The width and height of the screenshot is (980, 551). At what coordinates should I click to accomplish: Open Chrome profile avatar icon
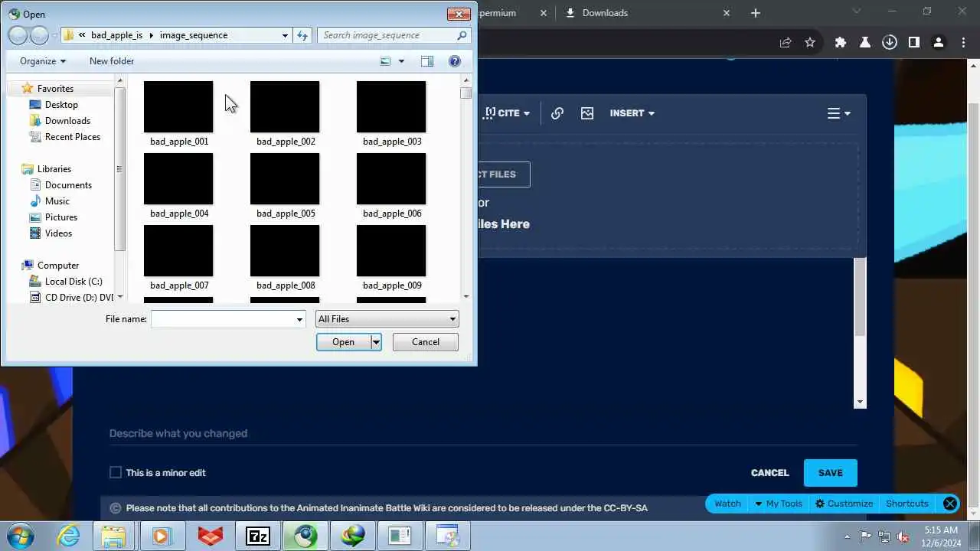click(939, 43)
